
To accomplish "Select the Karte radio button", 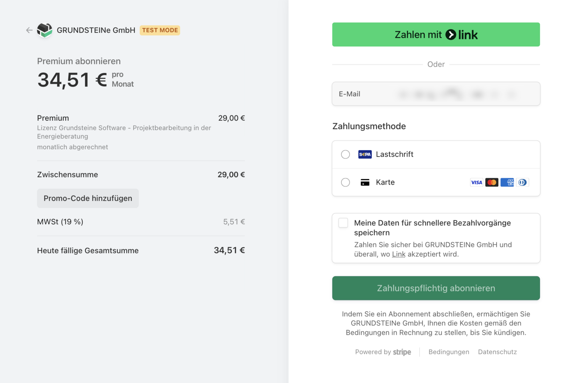I will (x=345, y=182).
